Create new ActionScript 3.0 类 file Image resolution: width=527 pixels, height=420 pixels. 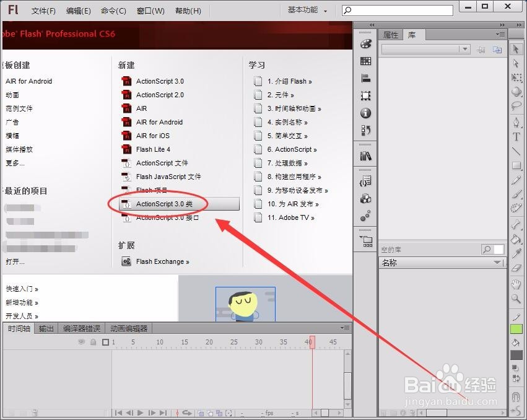coord(180,204)
